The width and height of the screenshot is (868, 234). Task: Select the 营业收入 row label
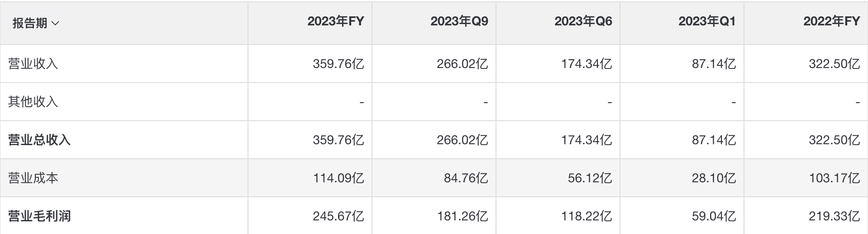[x=33, y=63]
